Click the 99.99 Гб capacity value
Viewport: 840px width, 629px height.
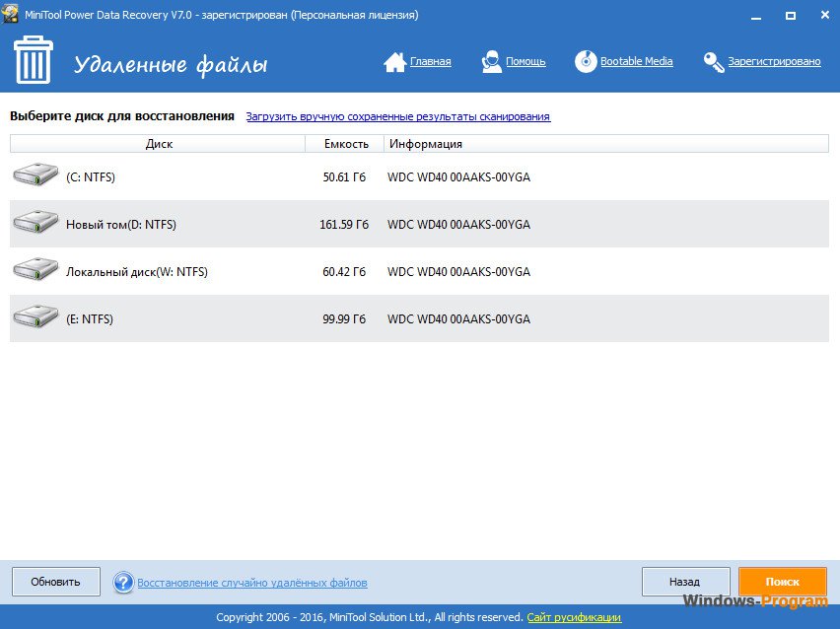344,318
